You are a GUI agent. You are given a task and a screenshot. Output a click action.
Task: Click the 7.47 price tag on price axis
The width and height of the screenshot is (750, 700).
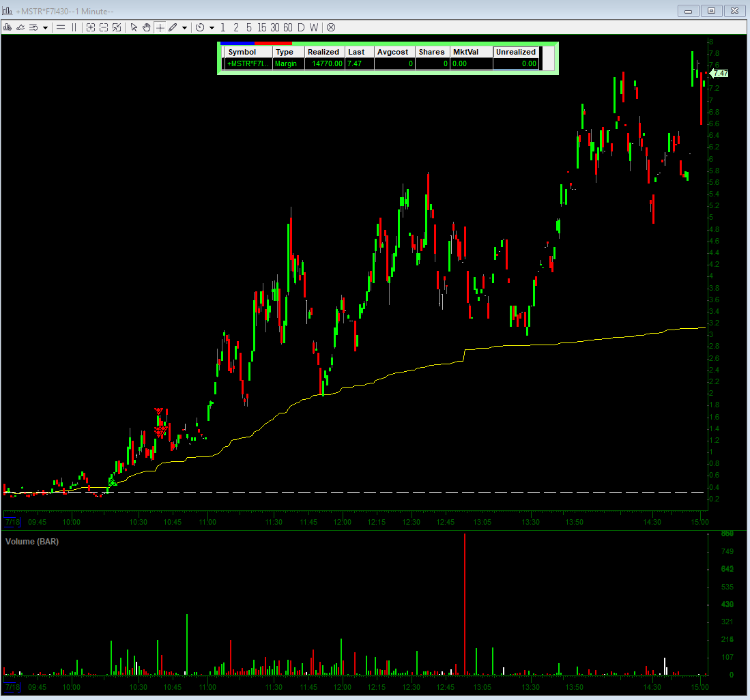coord(719,73)
